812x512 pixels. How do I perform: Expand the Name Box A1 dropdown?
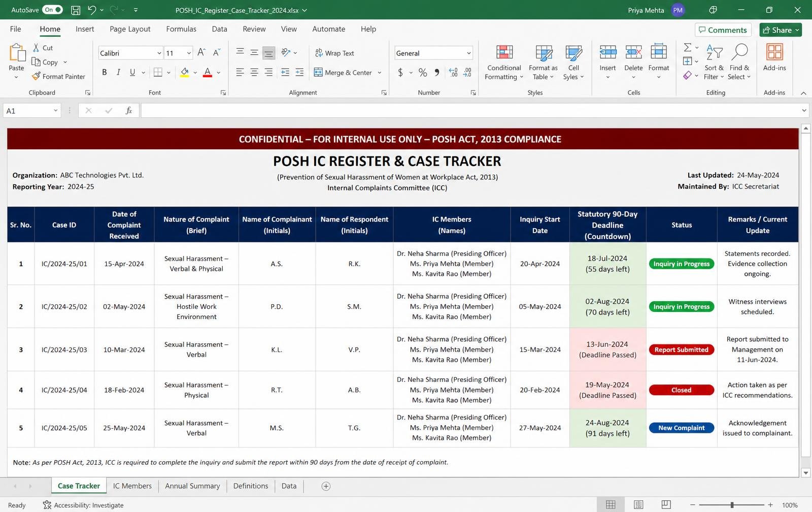[55, 110]
